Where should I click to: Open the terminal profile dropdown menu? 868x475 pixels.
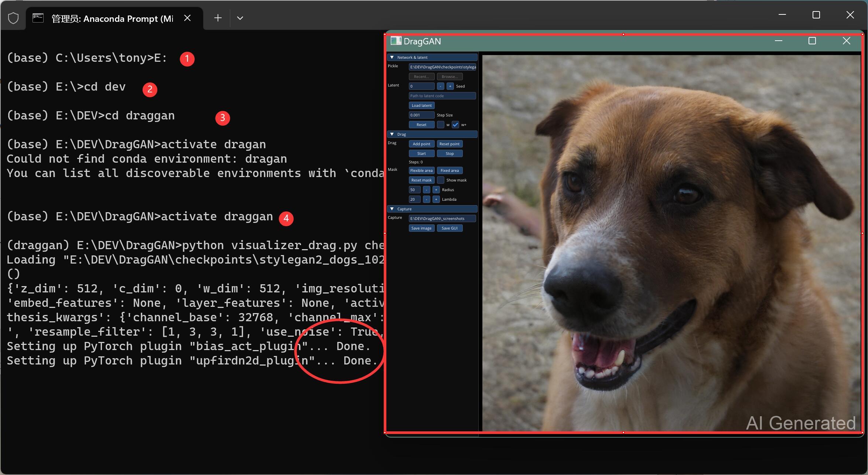240,18
